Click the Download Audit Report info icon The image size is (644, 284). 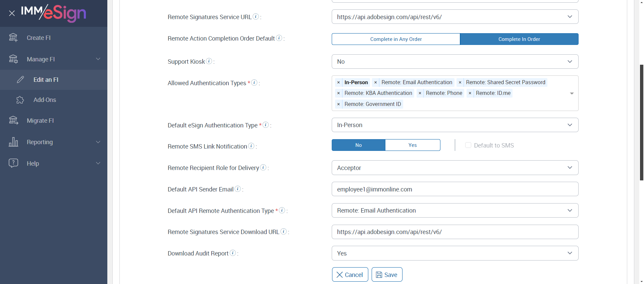coord(233,253)
